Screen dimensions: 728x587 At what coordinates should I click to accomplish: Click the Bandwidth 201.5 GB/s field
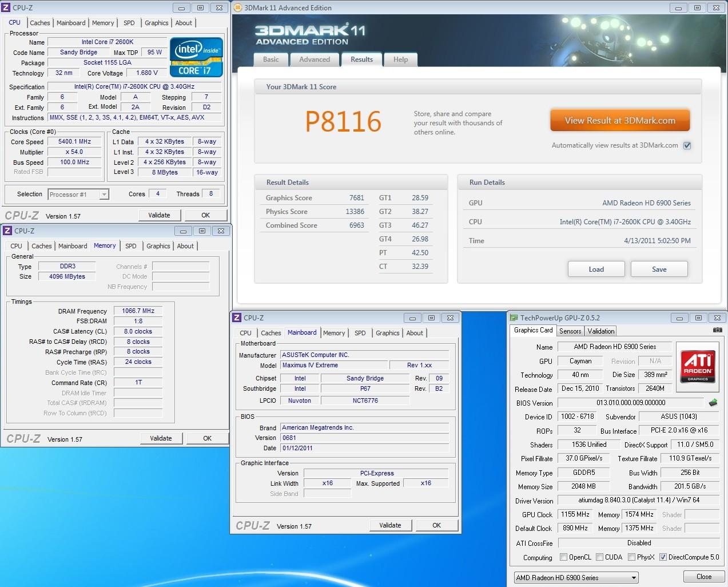pyautogui.click(x=690, y=487)
